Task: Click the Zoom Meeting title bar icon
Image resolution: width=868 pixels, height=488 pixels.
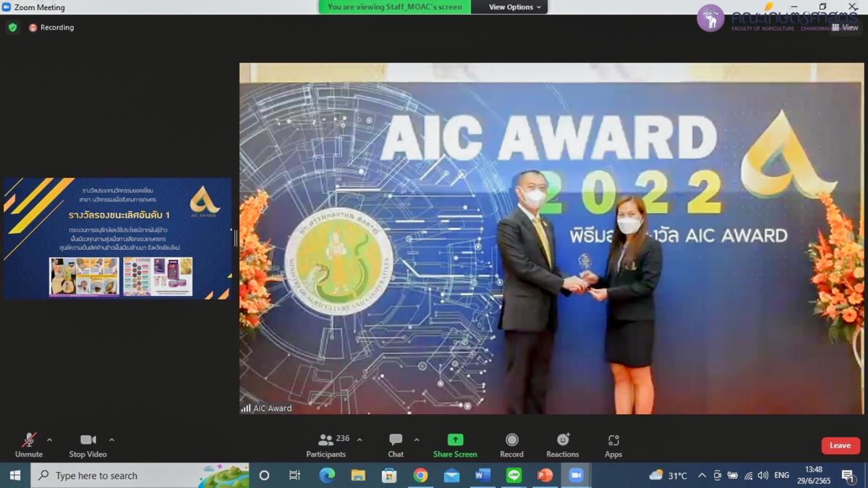Action: click(7, 7)
